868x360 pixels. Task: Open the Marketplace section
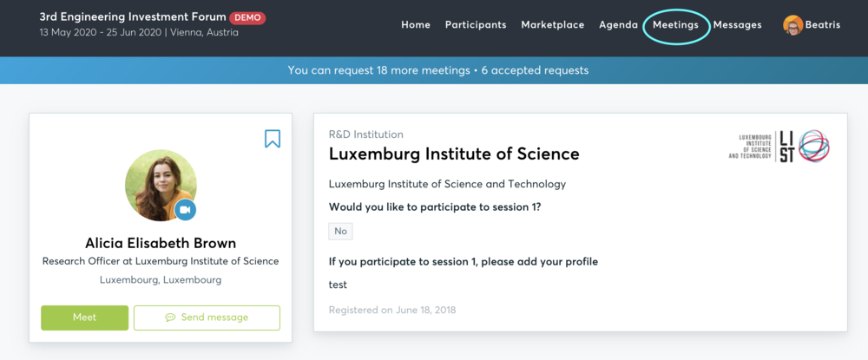point(552,25)
